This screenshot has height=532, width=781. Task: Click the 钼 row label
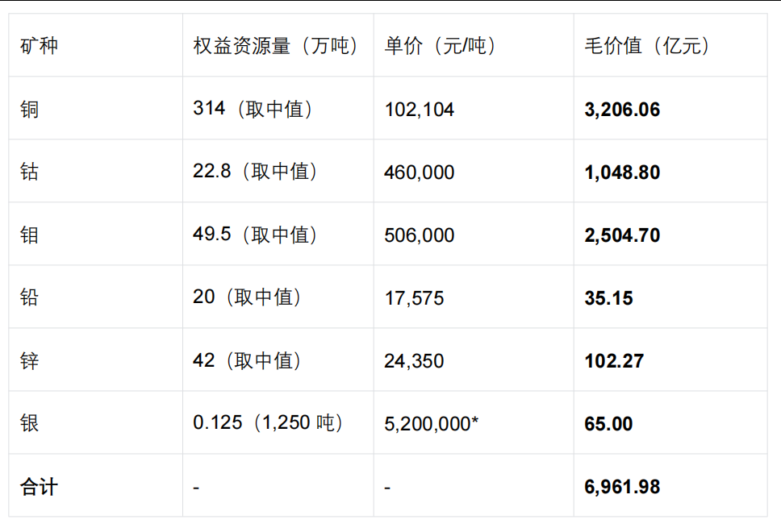[29, 235]
